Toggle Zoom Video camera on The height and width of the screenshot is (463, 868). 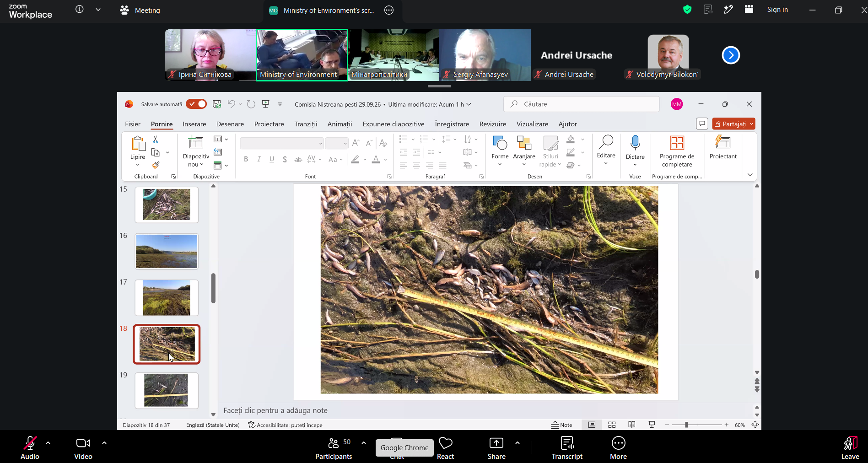[83, 448]
